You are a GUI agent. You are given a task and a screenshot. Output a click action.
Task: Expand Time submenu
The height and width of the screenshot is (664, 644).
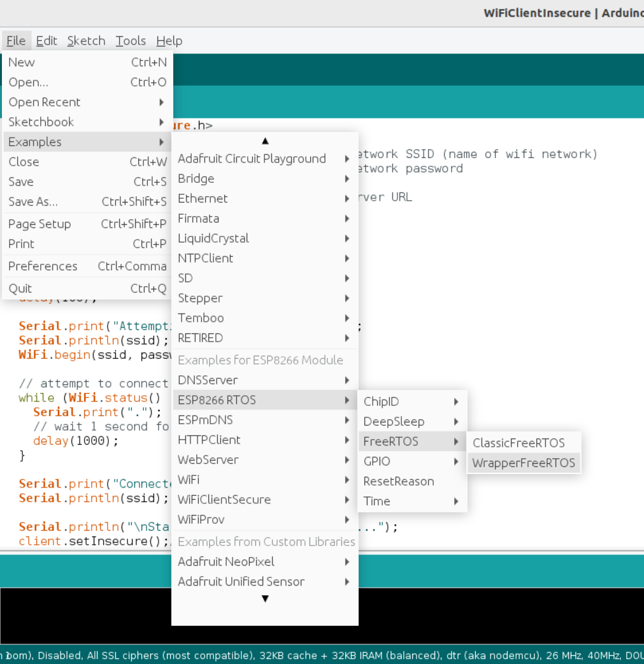(412, 501)
